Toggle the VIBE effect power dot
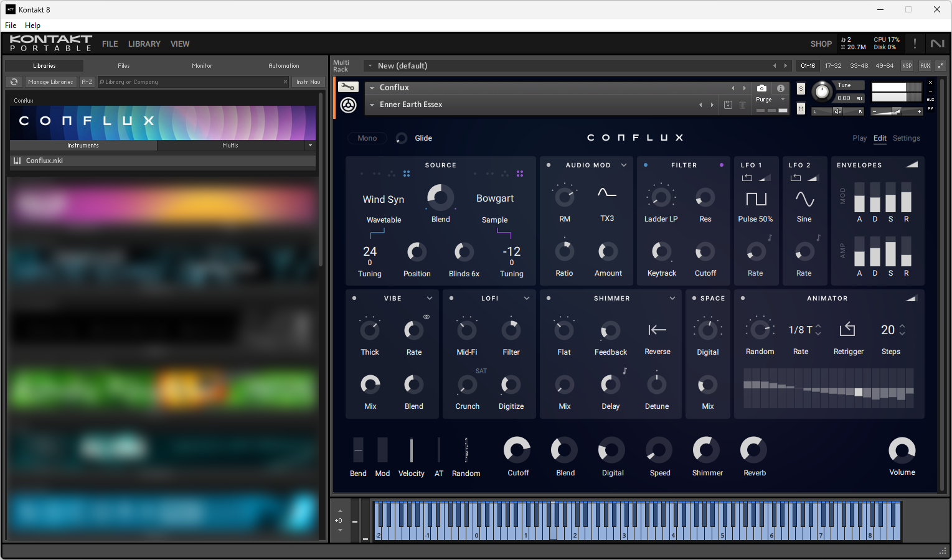This screenshot has width=952, height=560. 354,299
